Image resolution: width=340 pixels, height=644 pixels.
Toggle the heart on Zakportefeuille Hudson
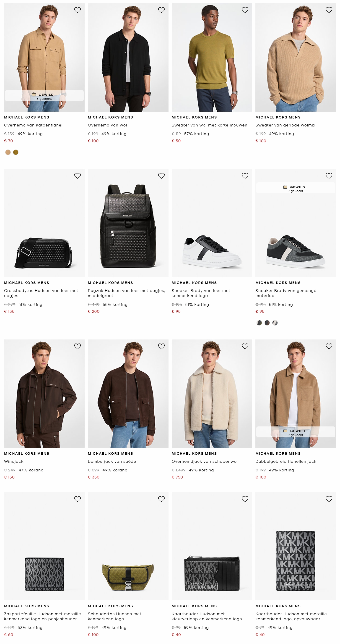coord(77,499)
